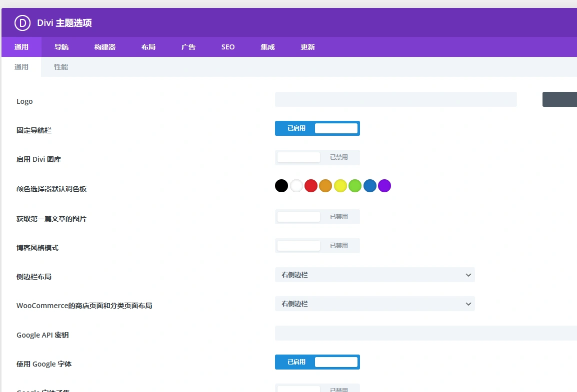577x392 pixels.
Task: Enable the 启用 Divi 图库 toggle
Action: coord(317,157)
